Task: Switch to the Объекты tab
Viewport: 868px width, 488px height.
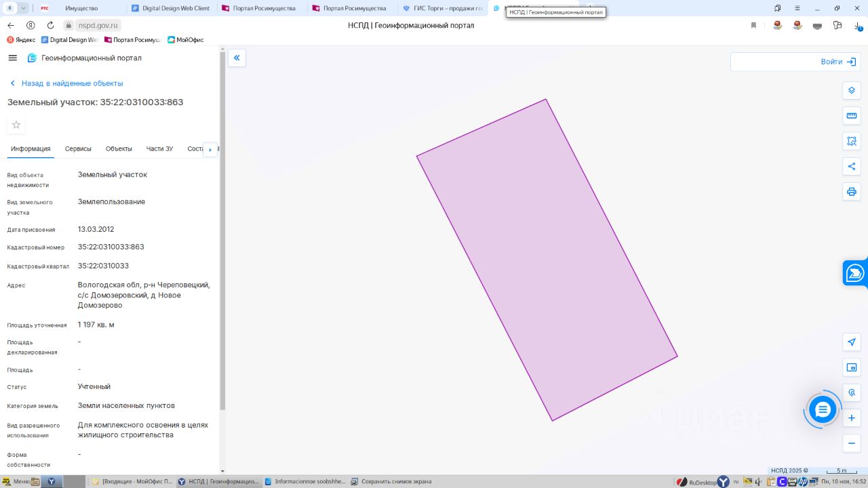Action: click(x=119, y=148)
